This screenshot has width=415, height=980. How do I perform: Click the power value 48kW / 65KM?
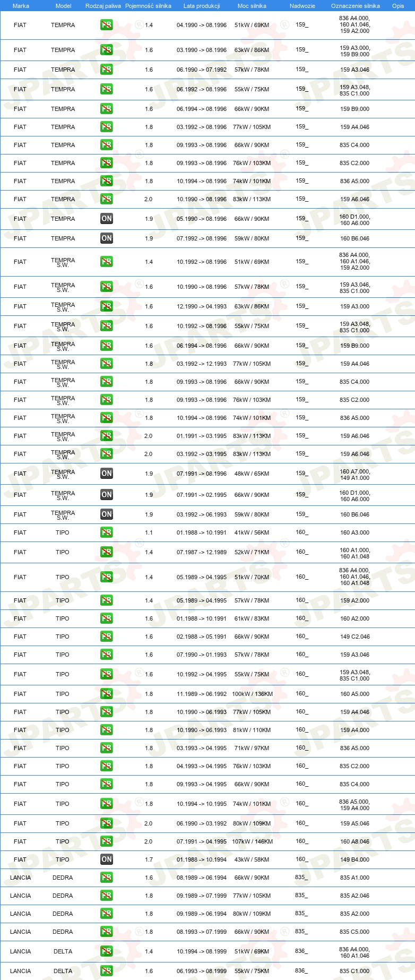(x=252, y=474)
